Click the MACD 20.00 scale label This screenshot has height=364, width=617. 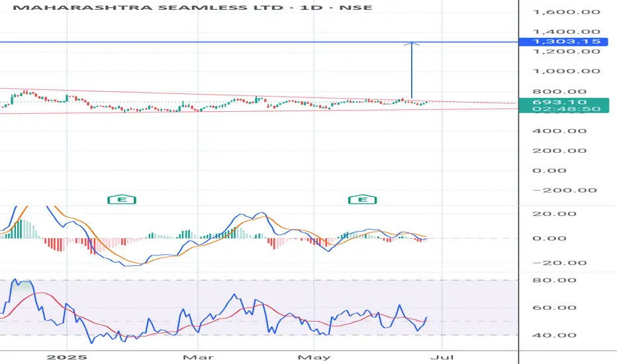click(x=554, y=214)
